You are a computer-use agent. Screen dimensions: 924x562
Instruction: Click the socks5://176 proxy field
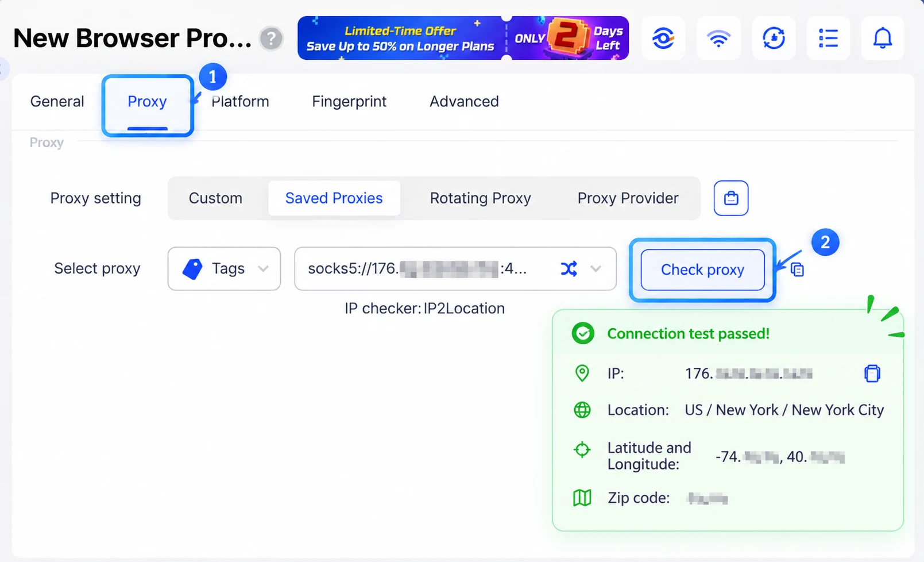455,268
